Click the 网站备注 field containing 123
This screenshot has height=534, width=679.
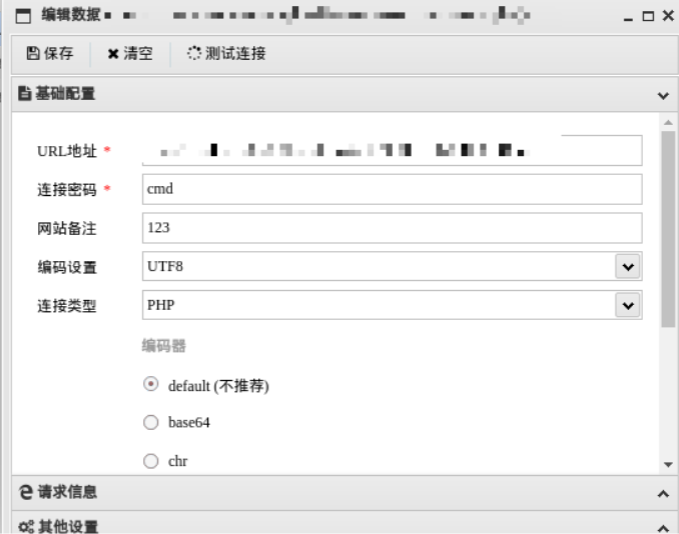tap(391, 228)
